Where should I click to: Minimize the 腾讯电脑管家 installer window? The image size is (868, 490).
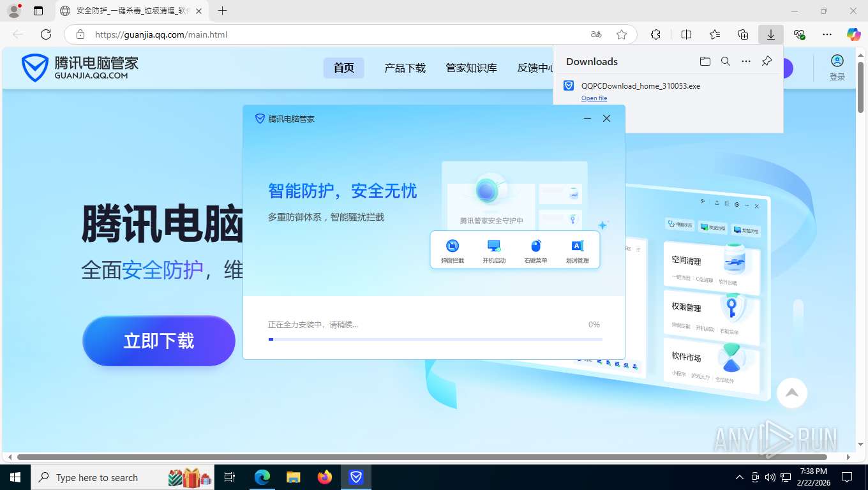(587, 119)
